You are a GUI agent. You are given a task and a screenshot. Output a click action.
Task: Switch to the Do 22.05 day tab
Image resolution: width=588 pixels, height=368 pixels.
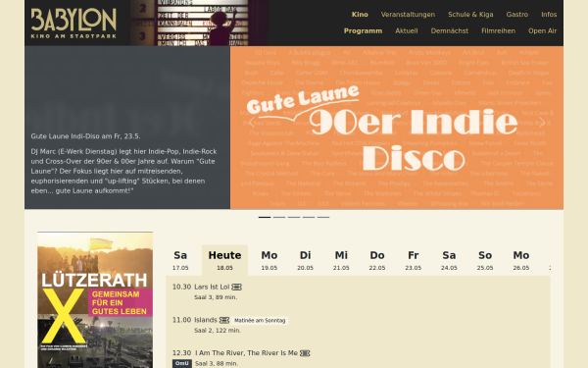[377, 260]
